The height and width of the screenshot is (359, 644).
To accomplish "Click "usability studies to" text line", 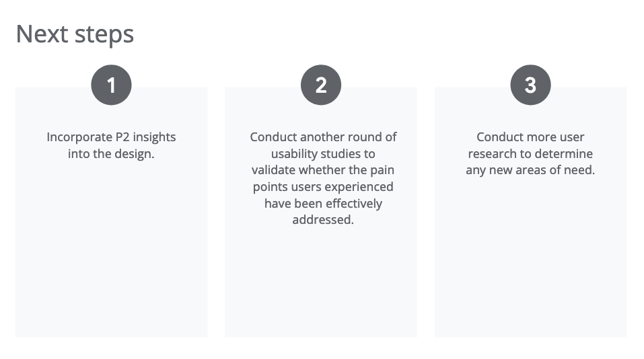I will point(323,154).
